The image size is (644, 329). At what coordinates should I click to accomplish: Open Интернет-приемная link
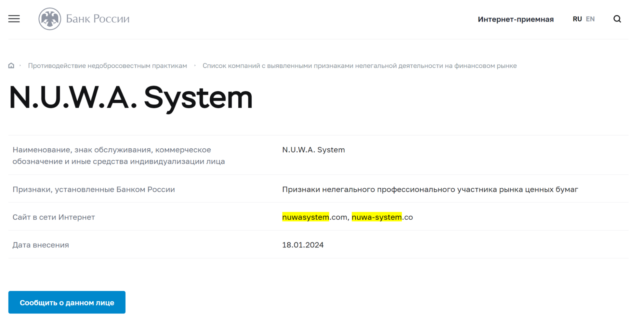(x=515, y=19)
